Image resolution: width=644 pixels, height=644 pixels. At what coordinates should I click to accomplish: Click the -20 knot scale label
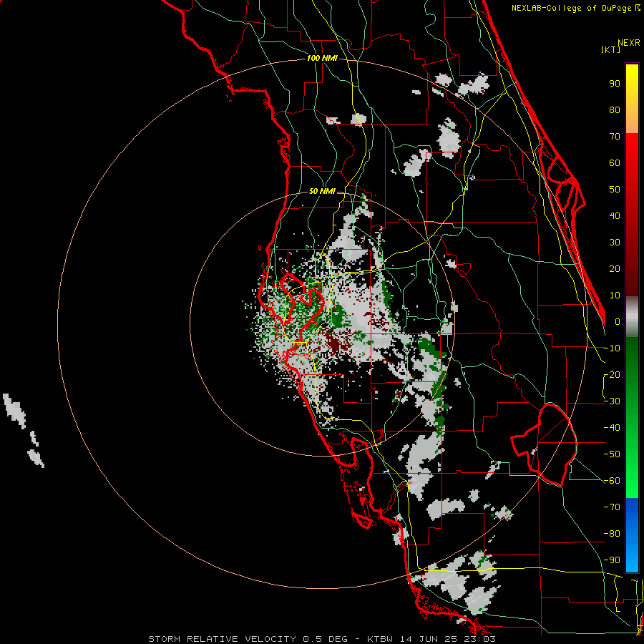click(x=612, y=375)
